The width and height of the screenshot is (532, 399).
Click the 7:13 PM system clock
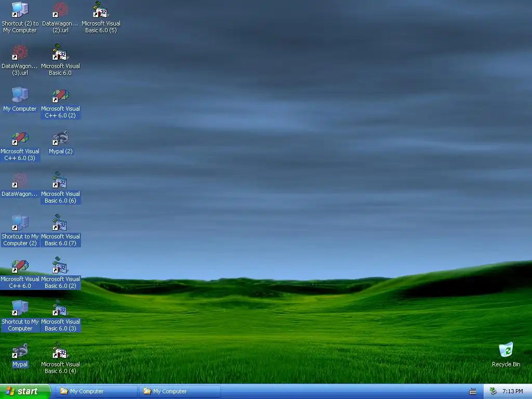point(512,391)
